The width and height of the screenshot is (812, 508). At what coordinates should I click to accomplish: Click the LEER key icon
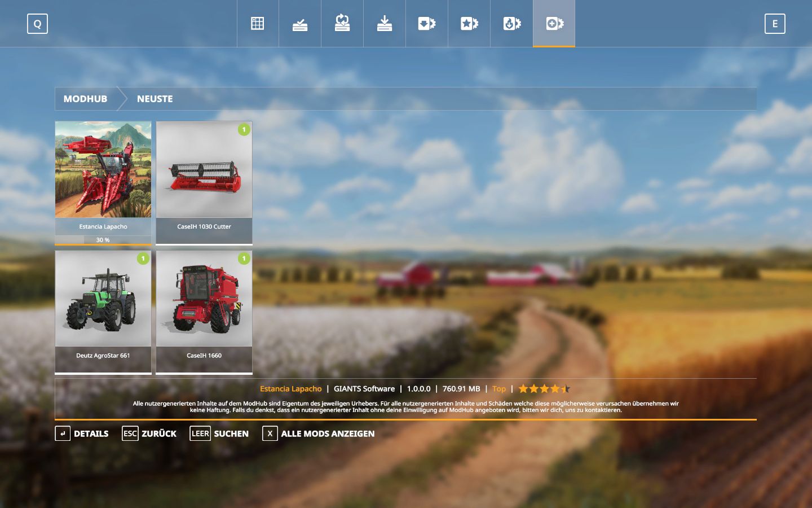coord(200,433)
